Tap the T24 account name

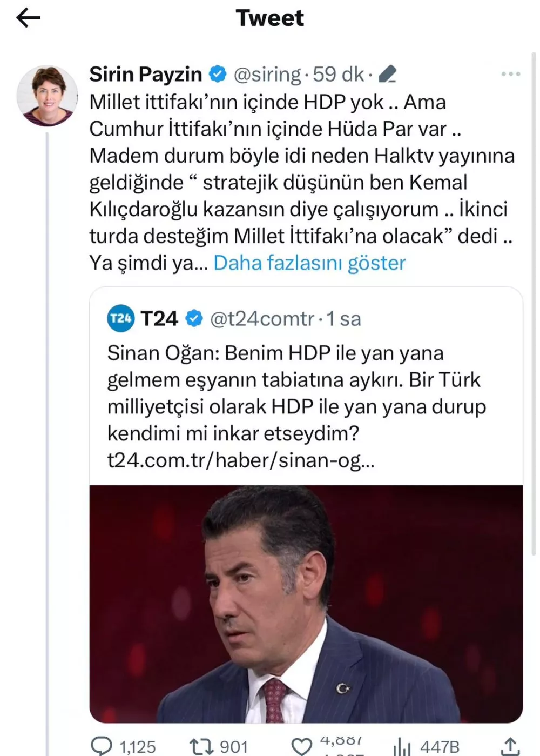[x=159, y=319]
